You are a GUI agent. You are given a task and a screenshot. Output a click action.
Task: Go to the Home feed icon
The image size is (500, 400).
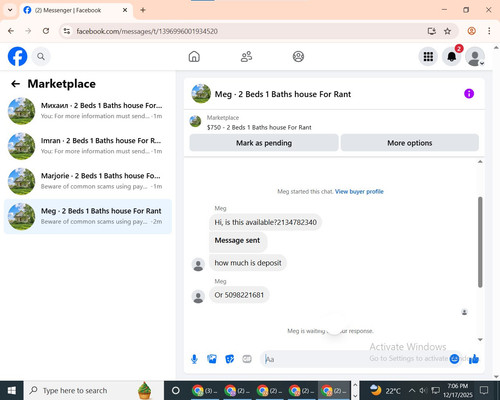pyautogui.click(x=194, y=56)
